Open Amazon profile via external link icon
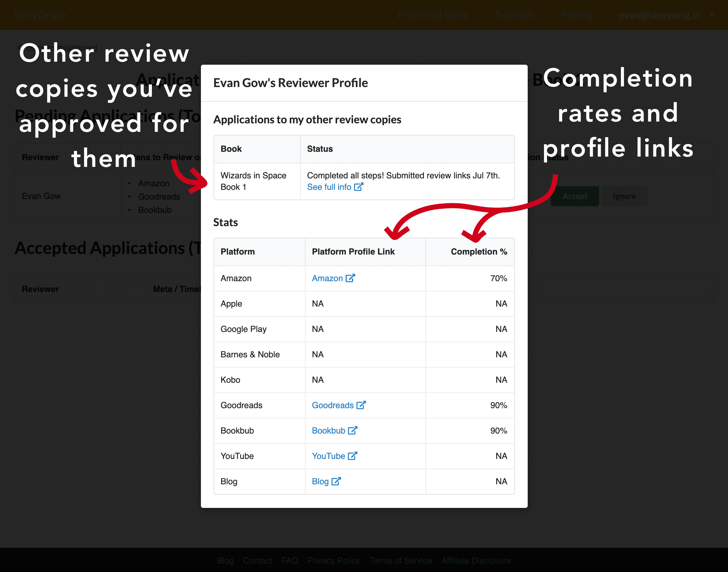Image resolution: width=728 pixels, height=572 pixels. pyautogui.click(x=351, y=278)
